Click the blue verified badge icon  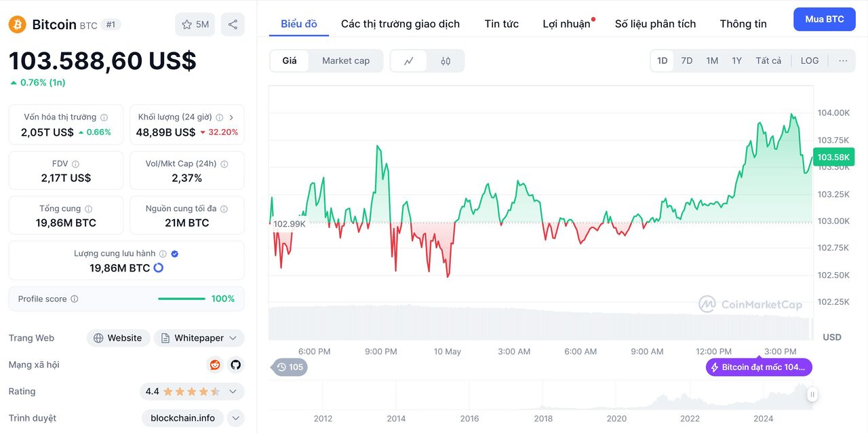(x=174, y=254)
